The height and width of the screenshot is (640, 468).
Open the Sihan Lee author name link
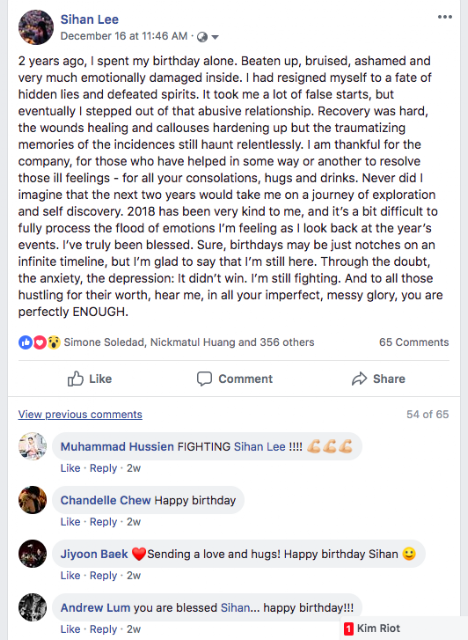pyautogui.click(x=89, y=19)
